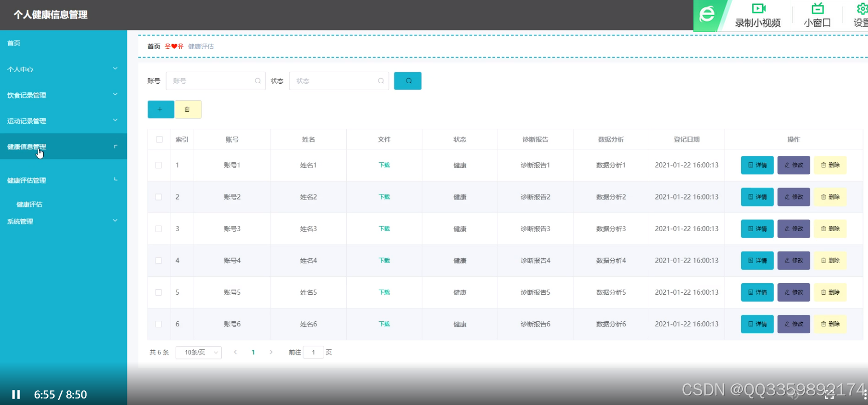This screenshot has height=405, width=868.
Task: Expand 个人中心 sidebar chevron
Action: pyautogui.click(x=115, y=69)
